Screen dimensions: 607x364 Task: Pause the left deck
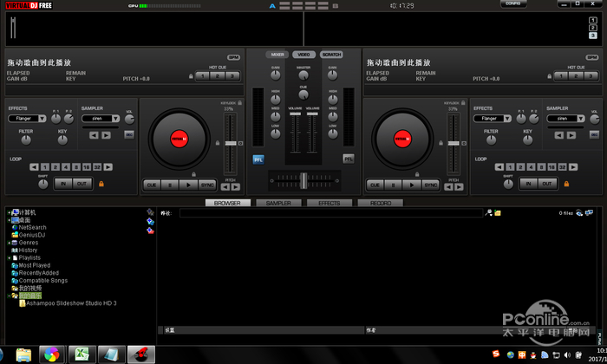(x=170, y=185)
